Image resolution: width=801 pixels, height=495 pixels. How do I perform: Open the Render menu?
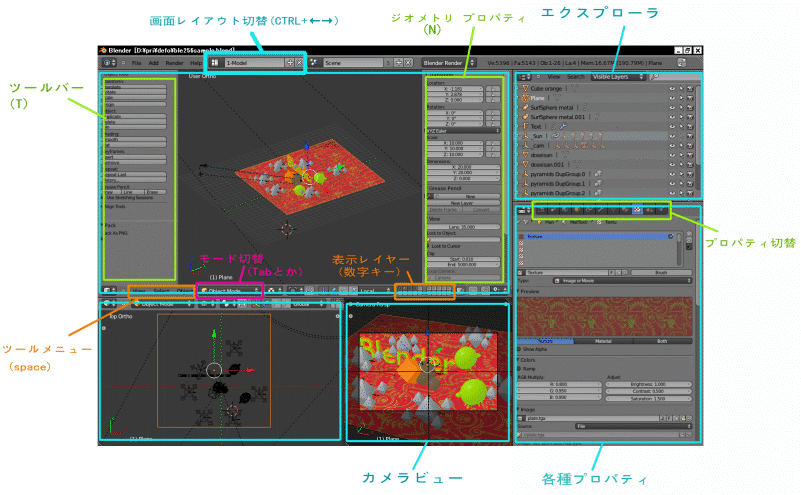(x=174, y=63)
